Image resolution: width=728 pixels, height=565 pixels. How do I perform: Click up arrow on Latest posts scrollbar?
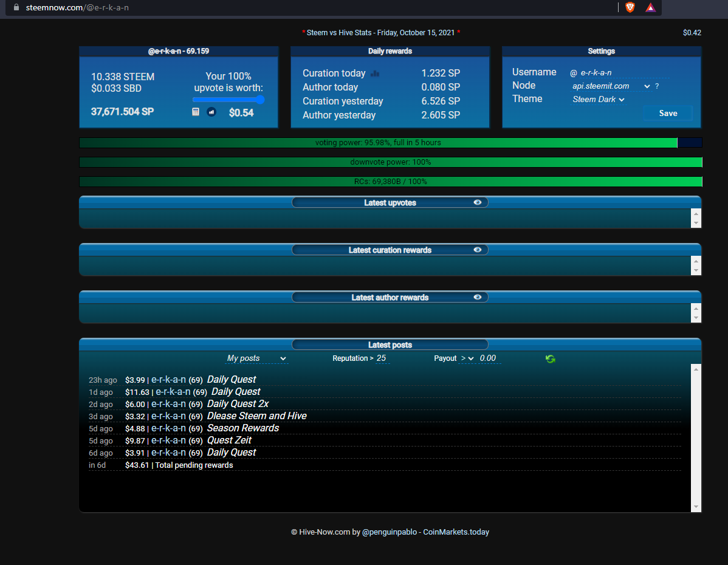click(x=696, y=369)
